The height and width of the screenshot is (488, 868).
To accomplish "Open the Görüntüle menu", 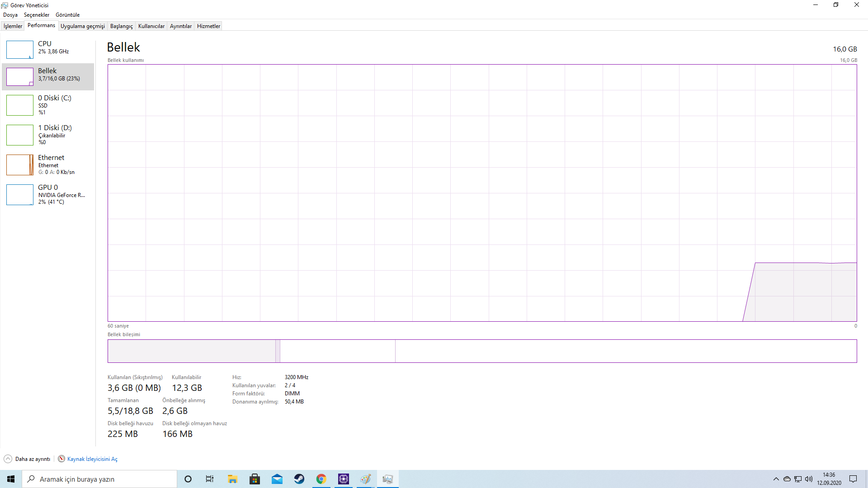I will [x=67, y=15].
